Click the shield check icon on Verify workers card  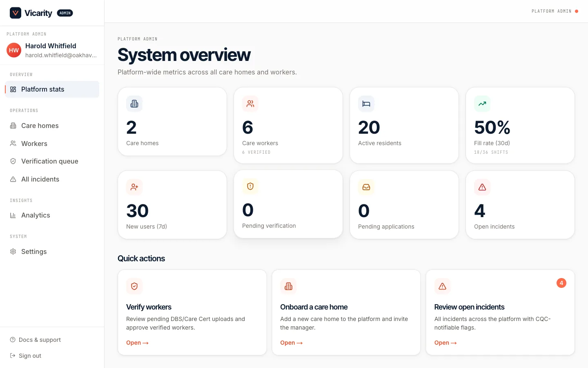pos(134,286)
